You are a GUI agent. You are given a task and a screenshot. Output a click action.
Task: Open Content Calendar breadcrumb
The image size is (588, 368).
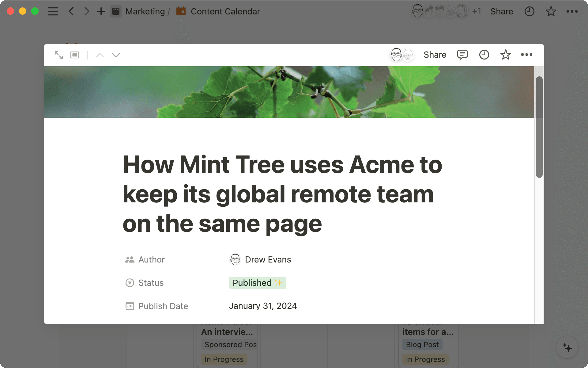225,12
